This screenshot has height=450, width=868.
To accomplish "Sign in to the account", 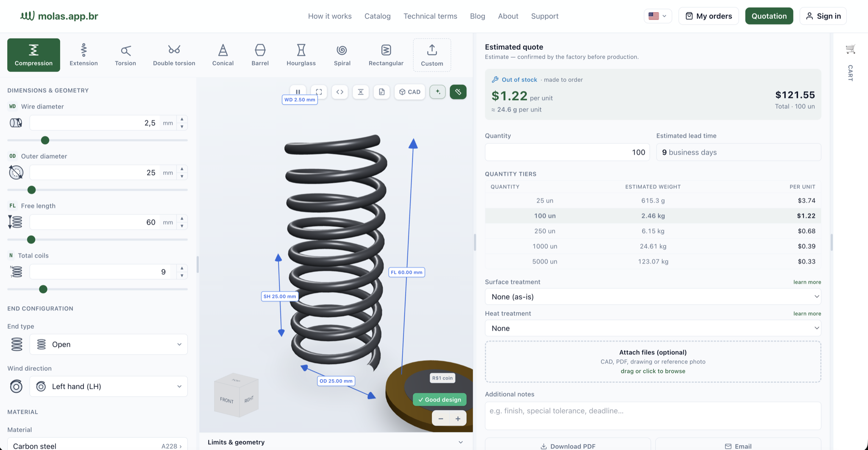I will (823, 16).
